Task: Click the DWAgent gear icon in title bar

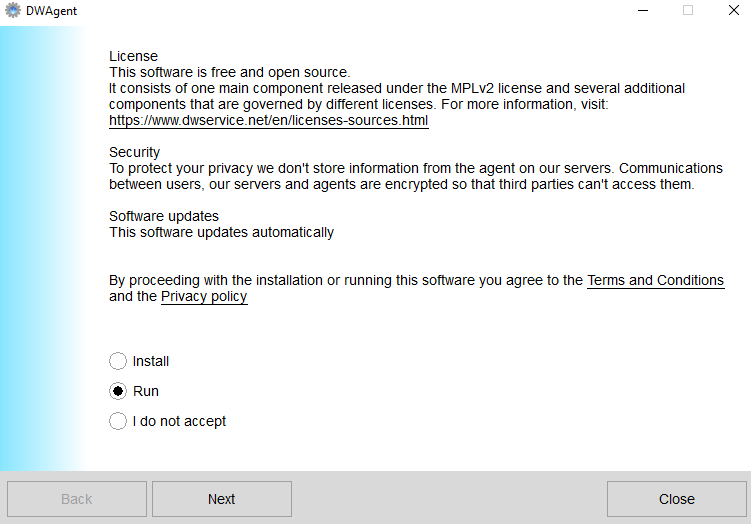Action: point(13,10)
